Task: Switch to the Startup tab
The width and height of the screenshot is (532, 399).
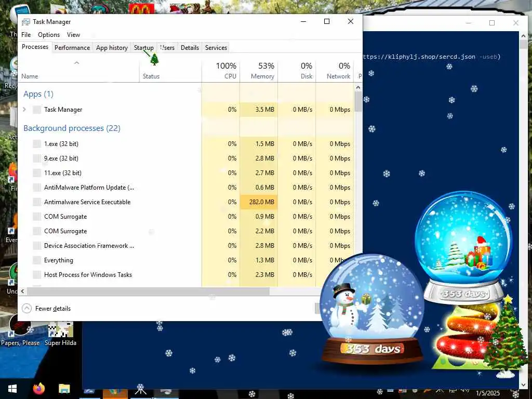Action: point(143,48)
